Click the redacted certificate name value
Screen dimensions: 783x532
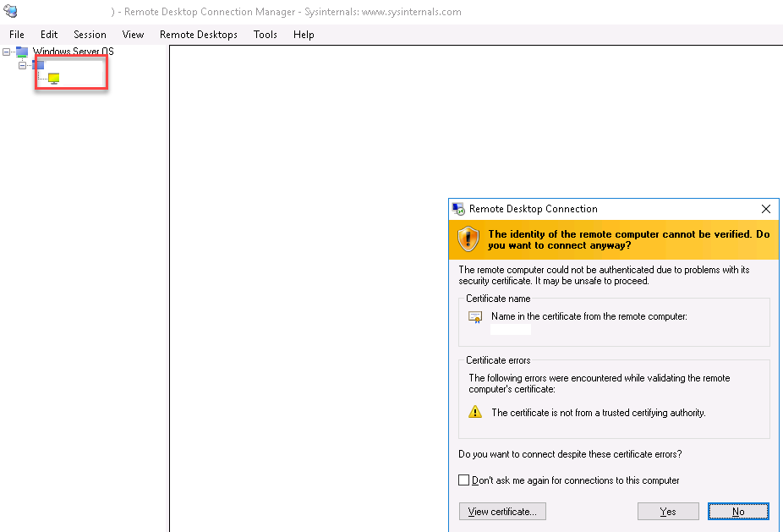tap(511, 329)
